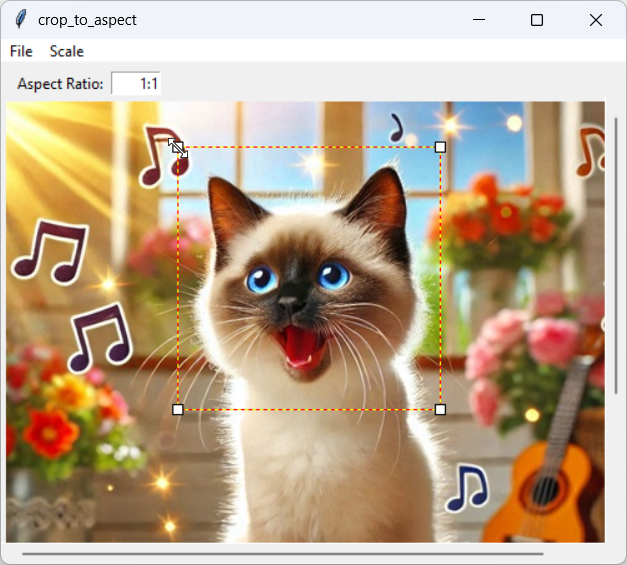Screen dimensions: 627x565
Task: Open the Scale menu
Action: coord(67,51)
